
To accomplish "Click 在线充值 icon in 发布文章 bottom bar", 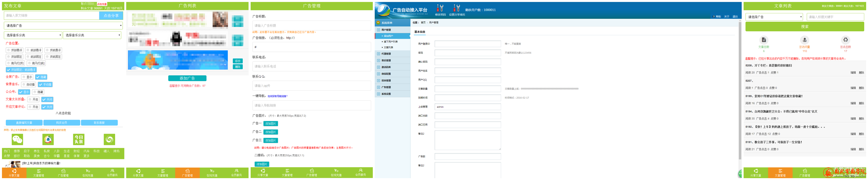I will pyautogui.click(x=88, y=171).
